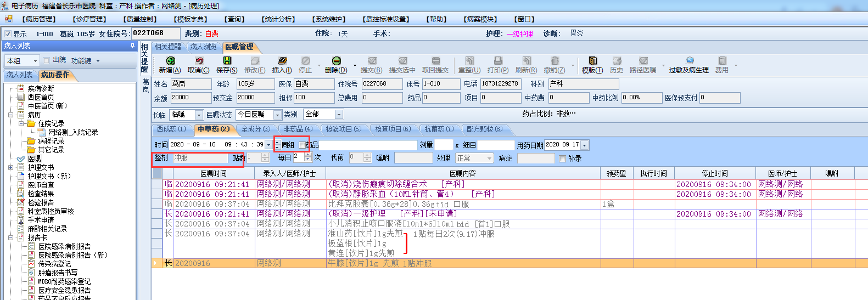The height and width of the screenshot is (300, 868).
Task: Open the 质量控制 menu
Action: point(139,19)
